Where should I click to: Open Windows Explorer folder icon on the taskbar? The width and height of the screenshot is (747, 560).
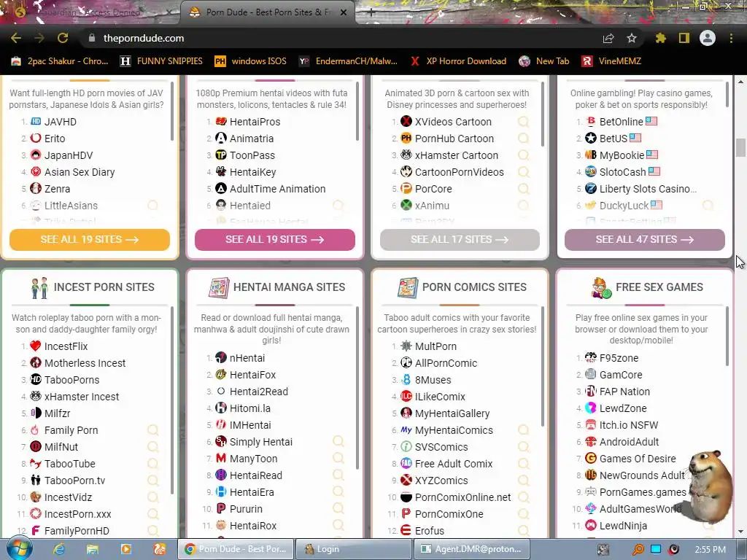pos(92,549)
